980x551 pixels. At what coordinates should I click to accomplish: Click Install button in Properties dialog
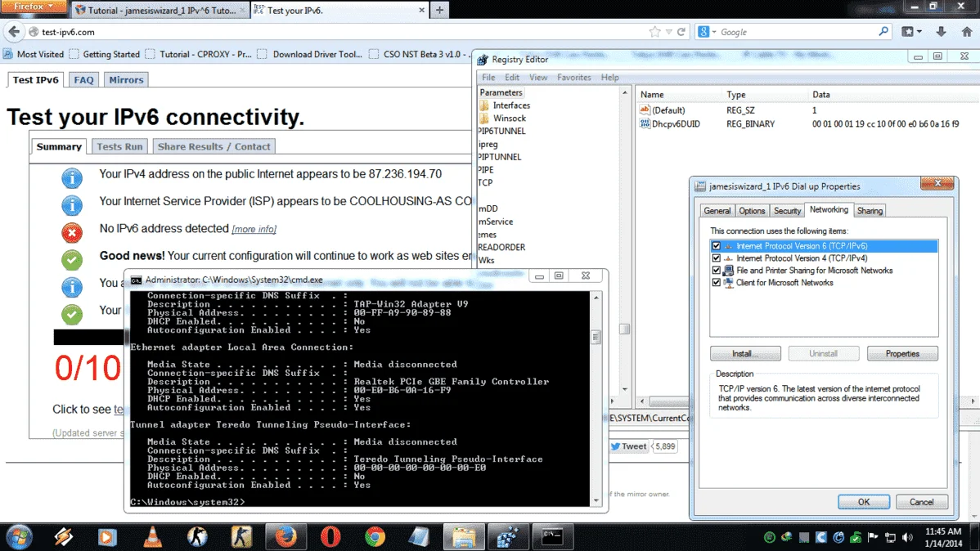(745, 354)
